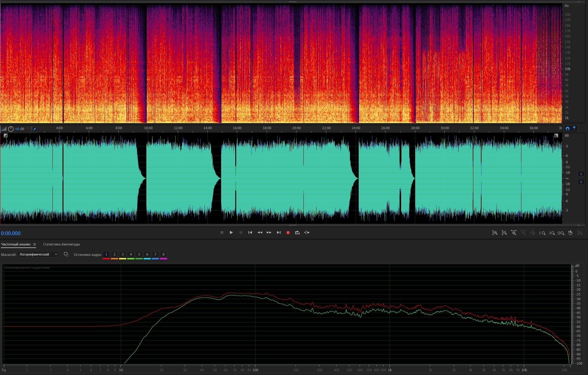
Task: Move playhead to previous marker
Action: pos(250,233)
